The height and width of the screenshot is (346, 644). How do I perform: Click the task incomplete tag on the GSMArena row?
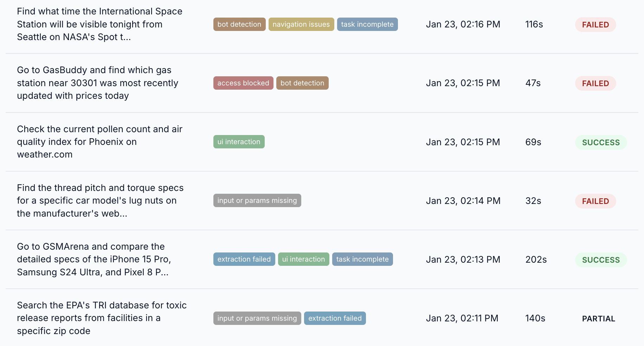362,259
